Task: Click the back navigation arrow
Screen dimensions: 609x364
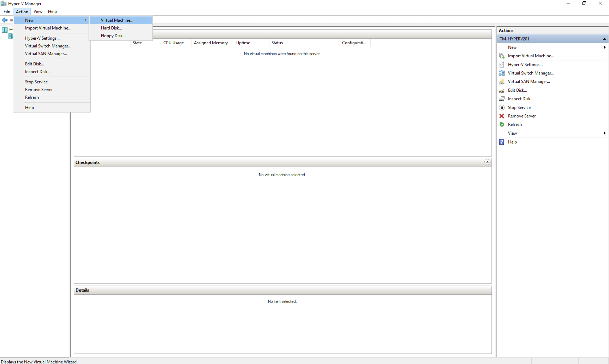Action: point(4,20)
